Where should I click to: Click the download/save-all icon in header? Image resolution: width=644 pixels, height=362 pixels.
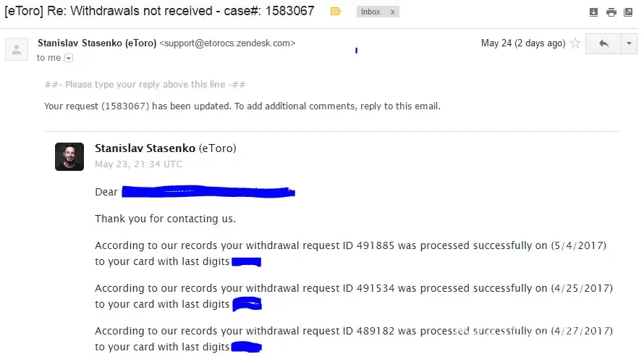594,12
